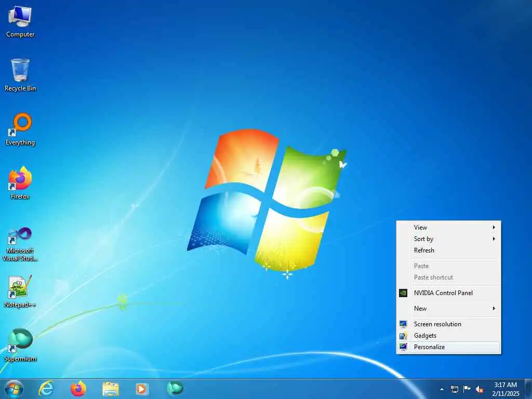Open NVIDIA Control Panel menu entry

point(448,293)
